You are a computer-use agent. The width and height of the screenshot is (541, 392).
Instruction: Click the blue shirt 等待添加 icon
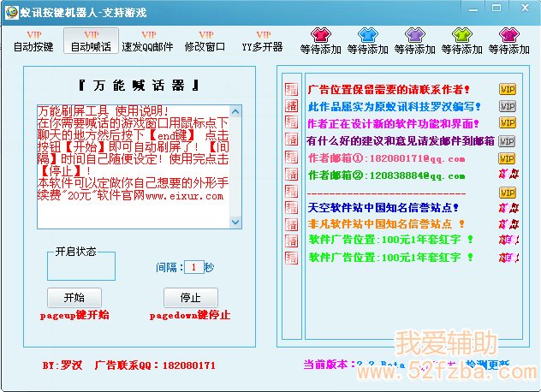pyautogui.click(x=367, y=35)
